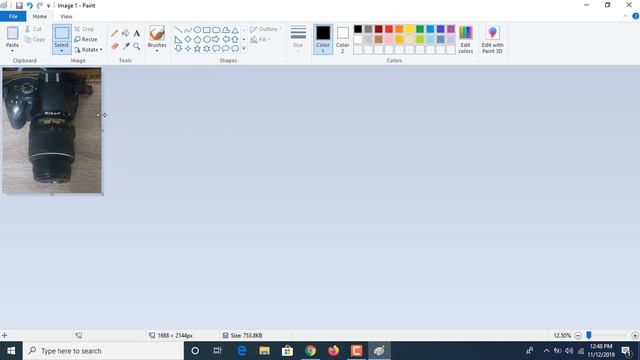640x360 pixels.
Task: Pick the green color swatch
Action: (x=420, y=29)
